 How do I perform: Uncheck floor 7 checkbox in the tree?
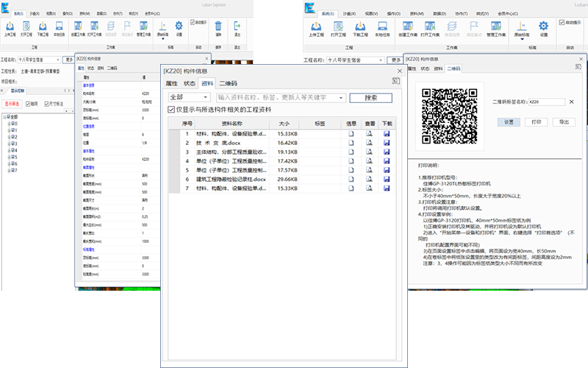click(x=12, y=171)
